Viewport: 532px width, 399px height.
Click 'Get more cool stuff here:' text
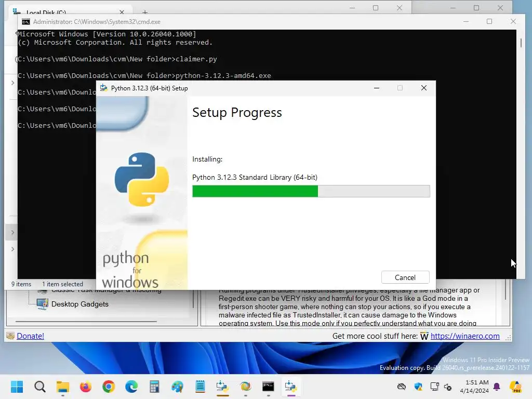(375, 336)
